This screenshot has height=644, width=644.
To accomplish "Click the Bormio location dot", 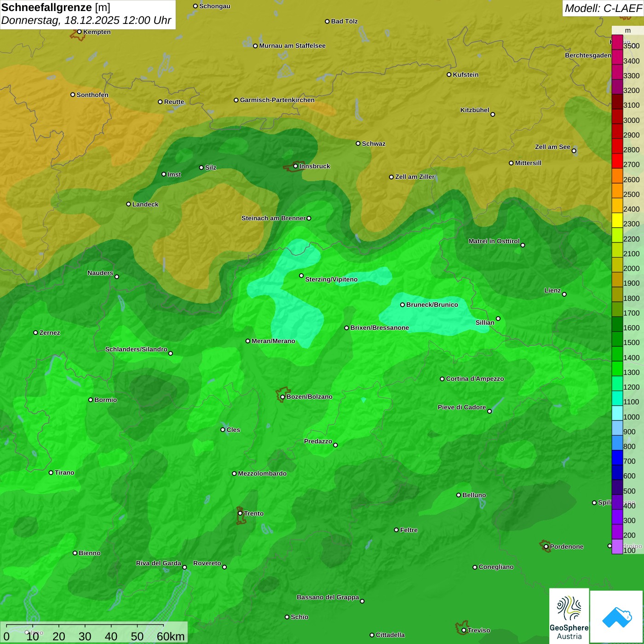I will 91,400.
